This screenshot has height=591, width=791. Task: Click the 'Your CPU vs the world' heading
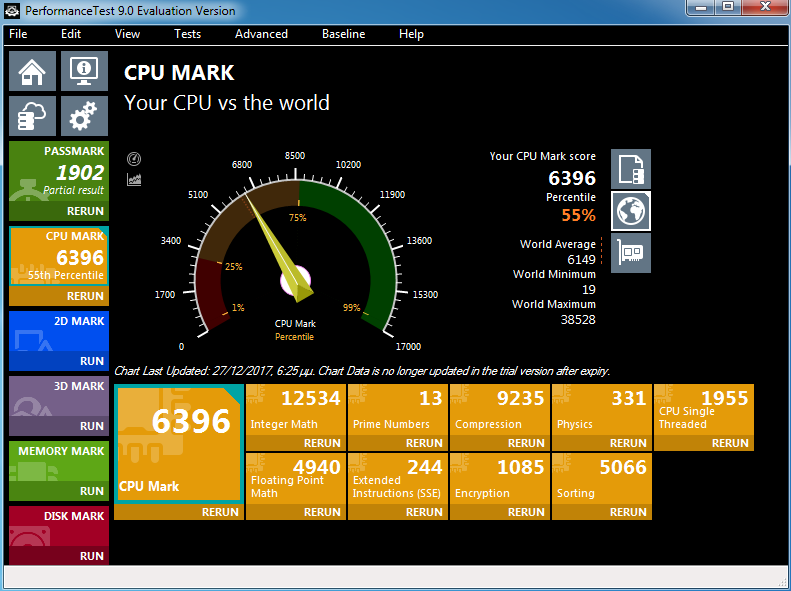(x=227, y=102)
